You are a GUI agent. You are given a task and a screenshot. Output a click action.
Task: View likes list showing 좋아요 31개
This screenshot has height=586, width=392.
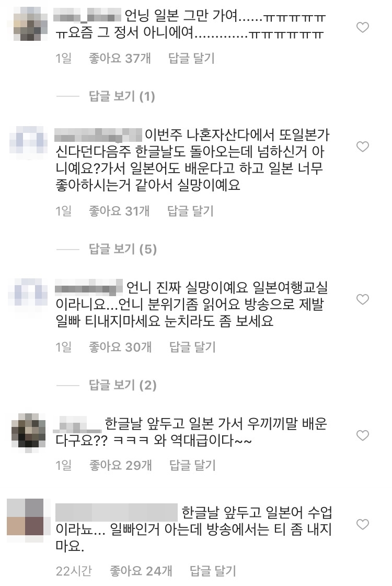119,211
